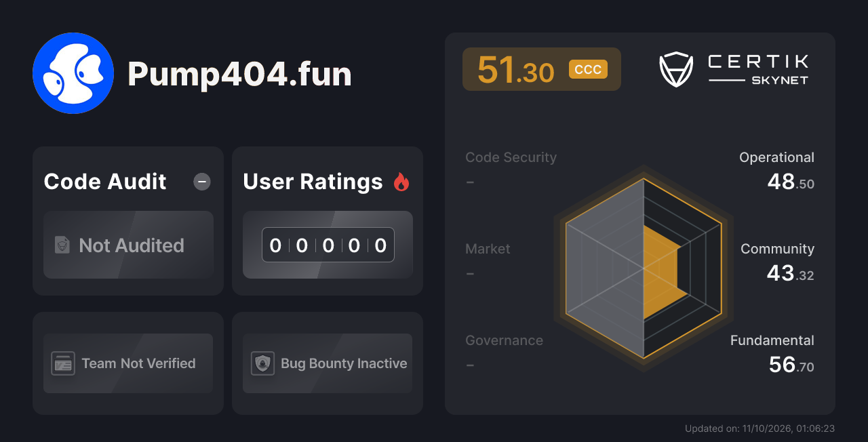Click the Pump404.fun project title

[x=239, y=74]
